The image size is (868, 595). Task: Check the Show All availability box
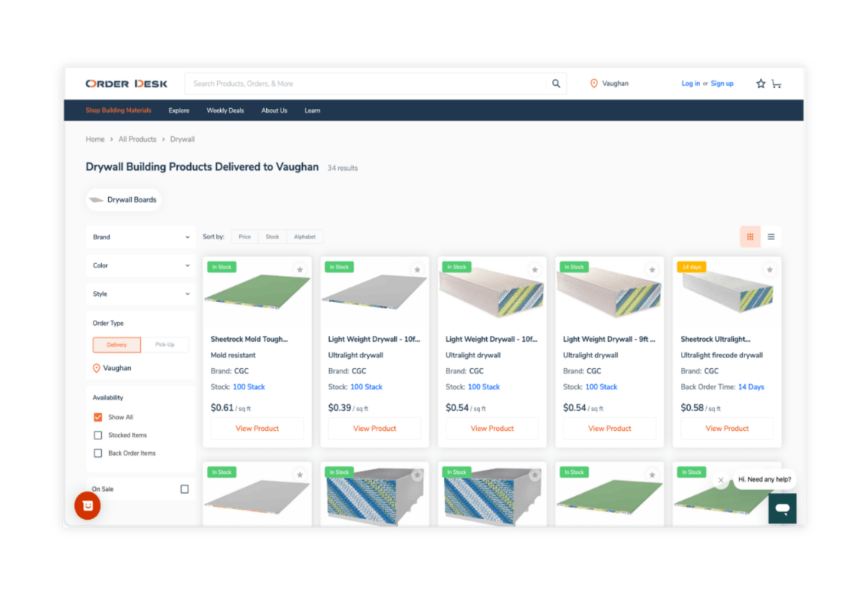click(x=98, y=417)
